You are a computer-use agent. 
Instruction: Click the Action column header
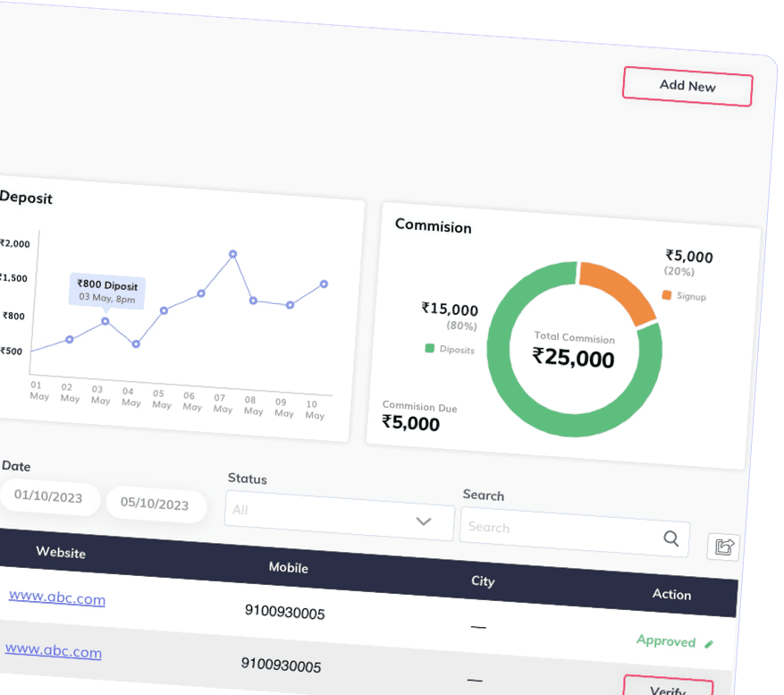671,594
